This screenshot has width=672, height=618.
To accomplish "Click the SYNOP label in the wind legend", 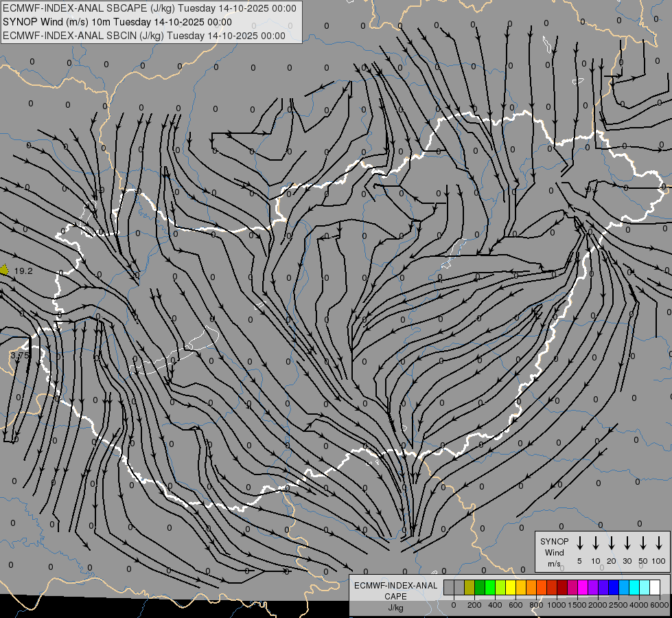I will (554, 541).
